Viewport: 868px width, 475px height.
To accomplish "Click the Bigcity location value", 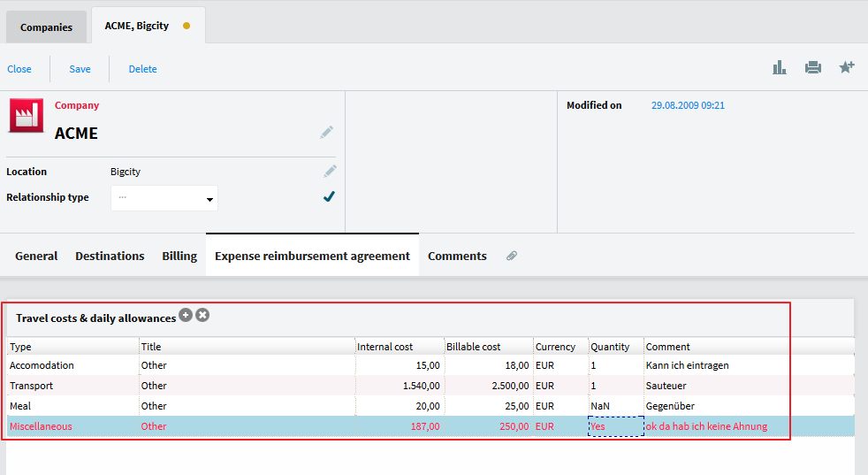I will [x=126, y=172].
